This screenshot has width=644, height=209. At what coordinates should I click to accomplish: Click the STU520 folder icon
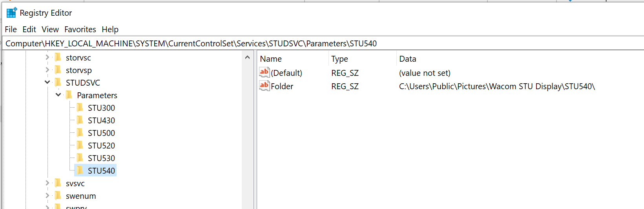(x=80, y=145)
